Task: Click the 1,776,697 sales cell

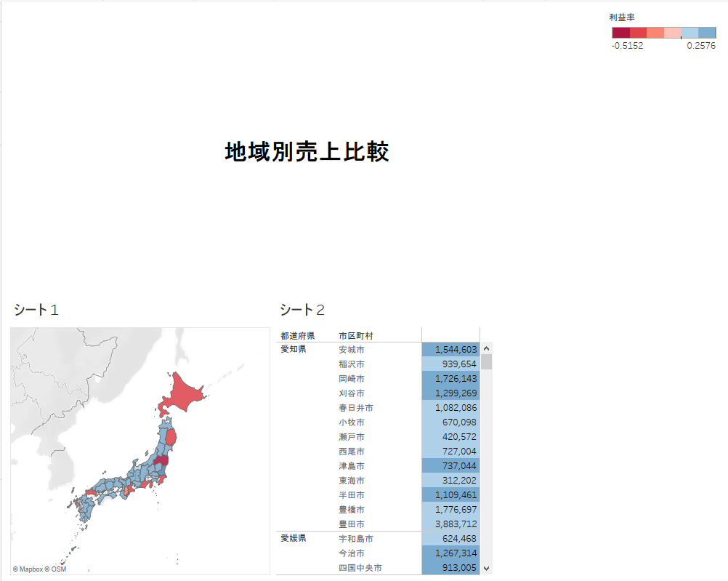Action: tap(450, 510)
